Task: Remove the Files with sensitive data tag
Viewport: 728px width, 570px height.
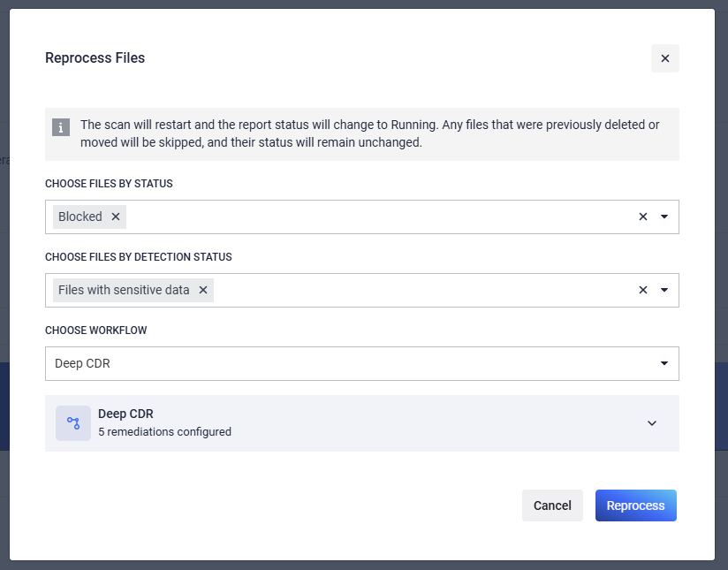Action: tap(203, 290)
